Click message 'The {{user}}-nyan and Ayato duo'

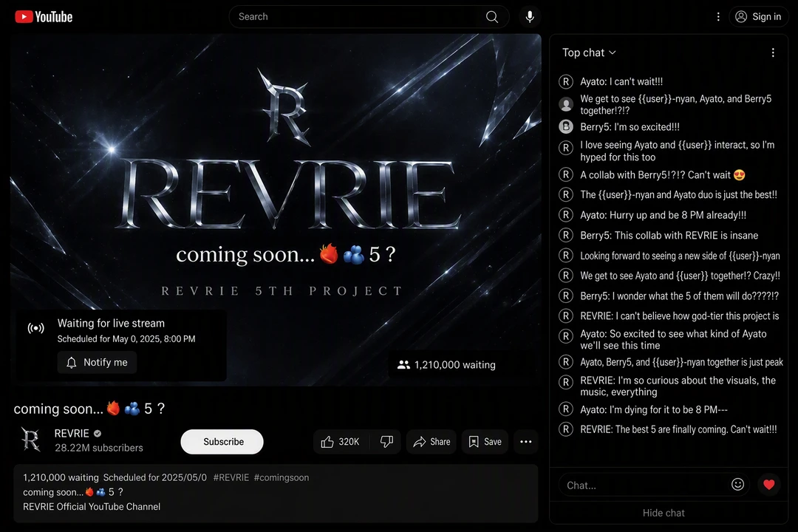[x=678, y=194]
